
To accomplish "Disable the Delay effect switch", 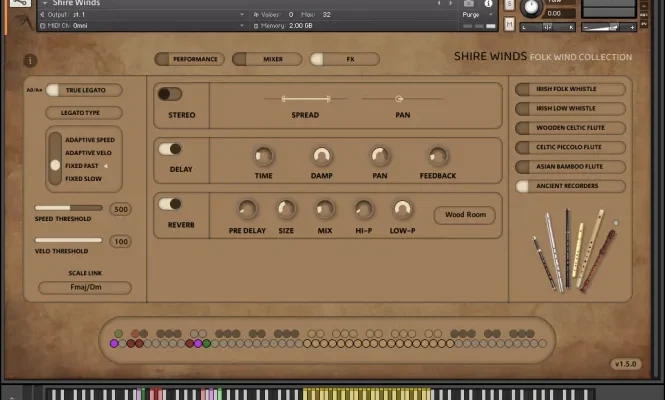I will (x=170, y=149).
